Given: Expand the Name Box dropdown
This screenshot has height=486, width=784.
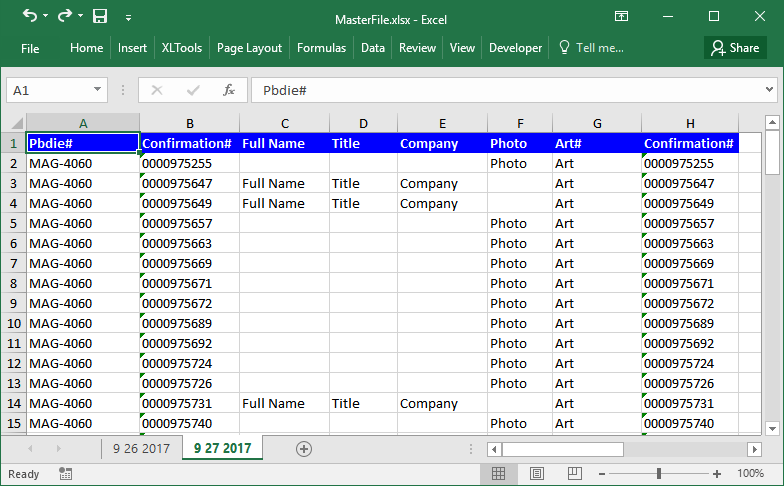Looking at the screenshot, I should (97, 90).
